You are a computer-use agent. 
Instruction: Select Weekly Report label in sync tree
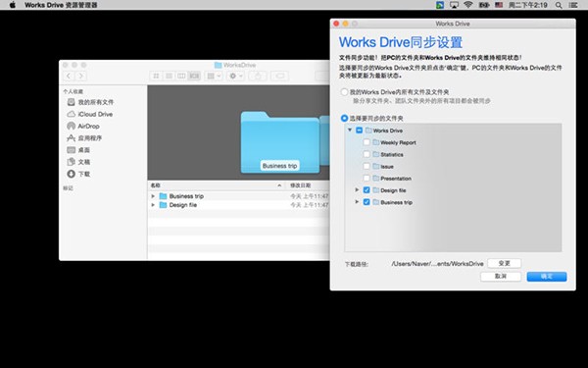tap(398, 142)
